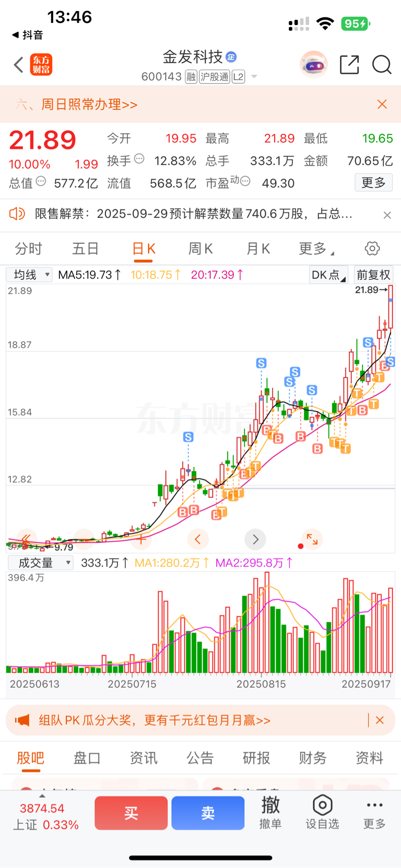The image size is (401, 868).
Task: Tap the 21.89 current price
Action: point(42,140)
